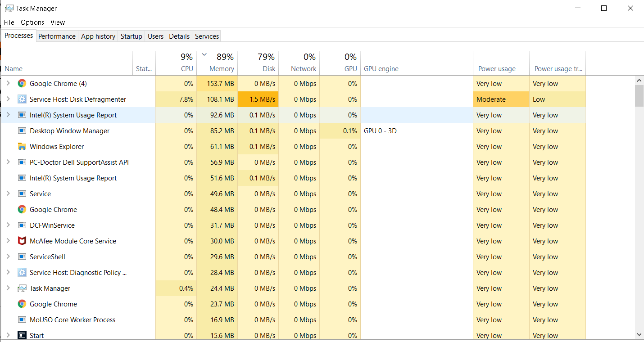Select the Windows Explorer process name

point(57,146)
